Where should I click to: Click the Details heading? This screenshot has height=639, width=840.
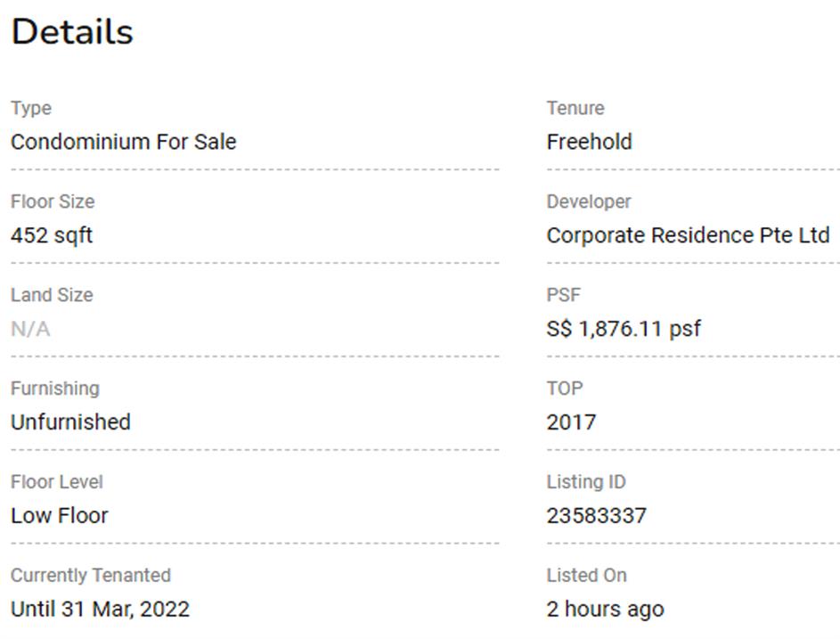click(72, 32)
